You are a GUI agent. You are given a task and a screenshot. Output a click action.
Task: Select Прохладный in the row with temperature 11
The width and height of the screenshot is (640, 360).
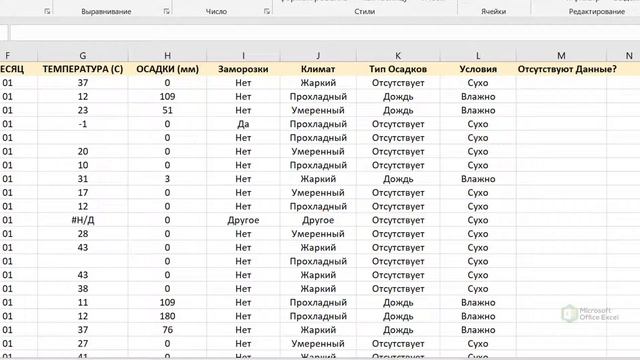(x=318, y=302)
